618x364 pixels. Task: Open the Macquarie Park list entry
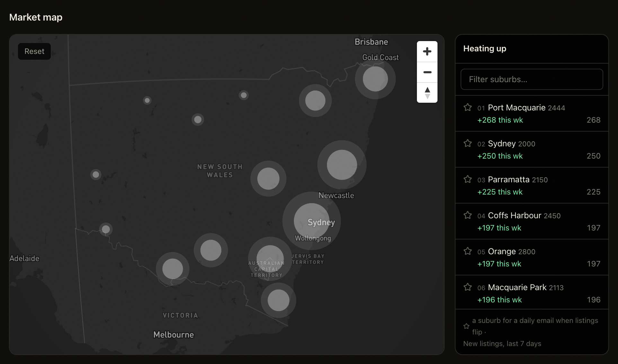pos(532,293)
